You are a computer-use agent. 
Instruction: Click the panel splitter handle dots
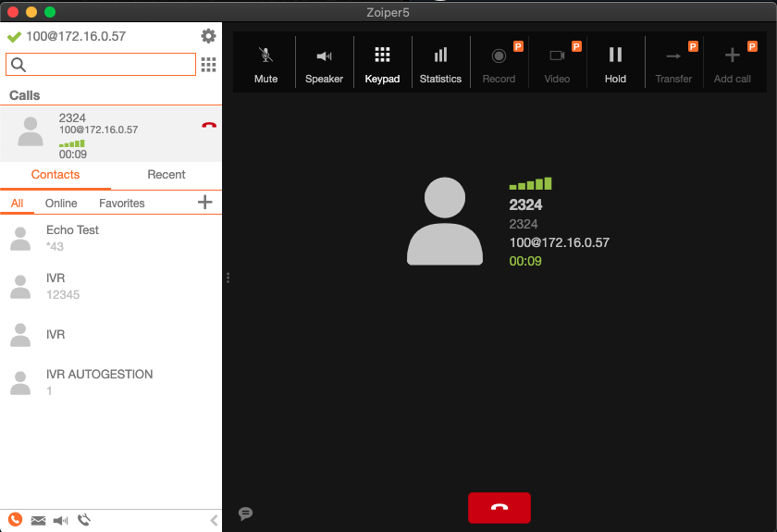coord(228,278)
